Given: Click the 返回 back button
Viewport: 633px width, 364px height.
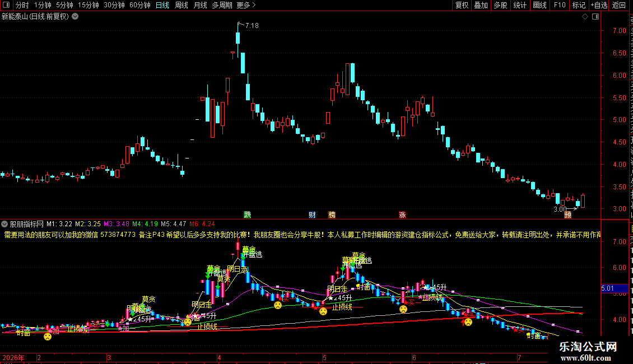Looking at the screenshot, I should tap(618, 5).
